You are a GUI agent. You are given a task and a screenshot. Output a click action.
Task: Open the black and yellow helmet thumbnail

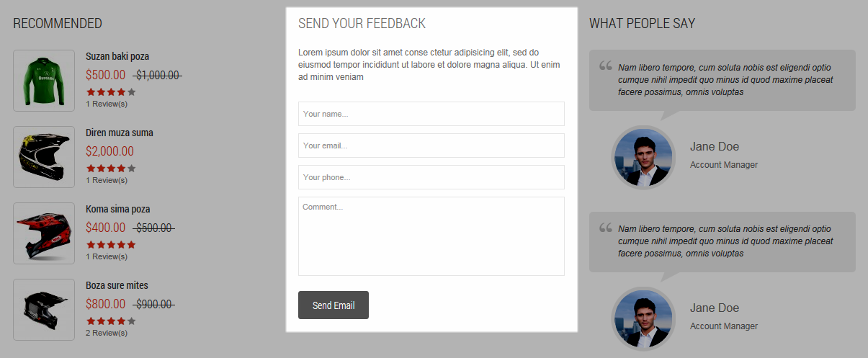click(x=44, y=157)
